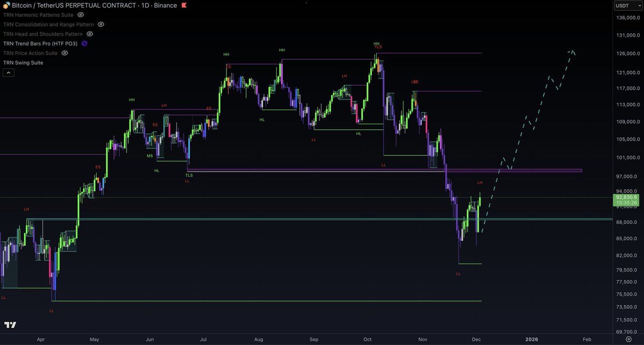Viewport: 644px width, 345px height.
Task: Click the 85,000.0 price axis label
Action: pyautogui.click(x=628, y=239)
